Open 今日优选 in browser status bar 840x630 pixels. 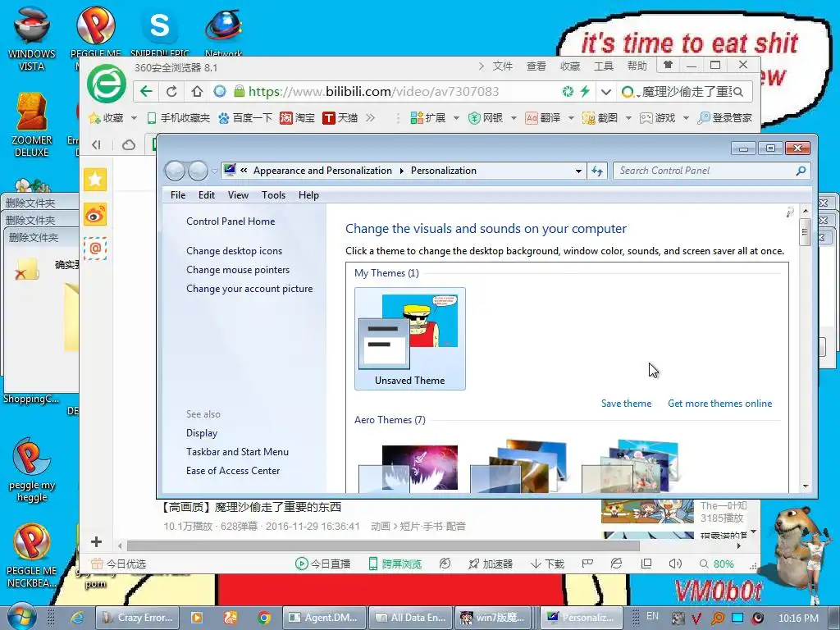pos(118,564)
